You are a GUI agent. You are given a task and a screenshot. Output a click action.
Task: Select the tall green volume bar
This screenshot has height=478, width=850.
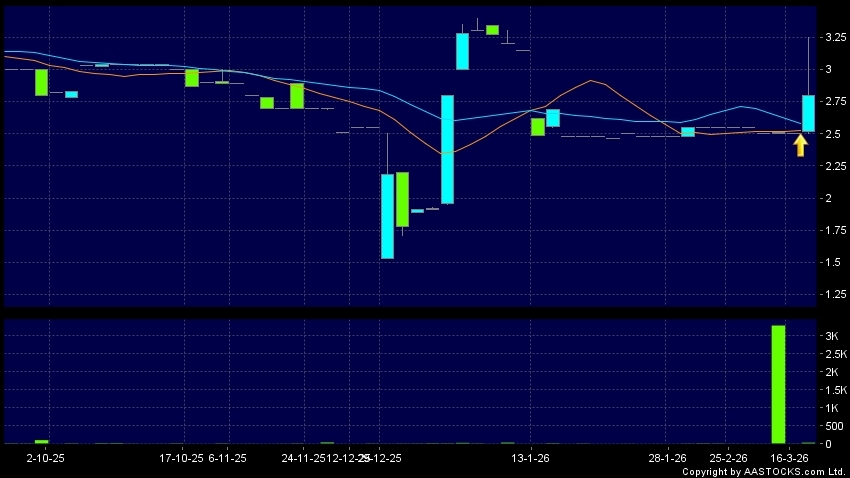coord(778,384)
